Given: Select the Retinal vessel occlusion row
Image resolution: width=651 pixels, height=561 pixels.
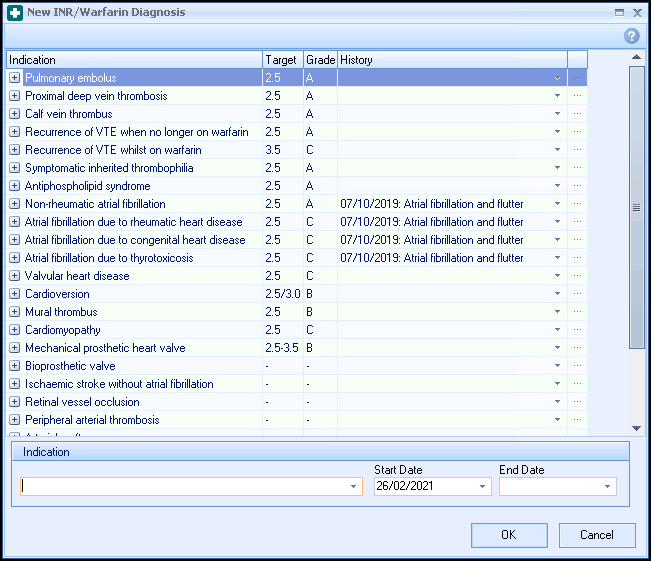Looking at the screenshot, I should click(82, 402).
